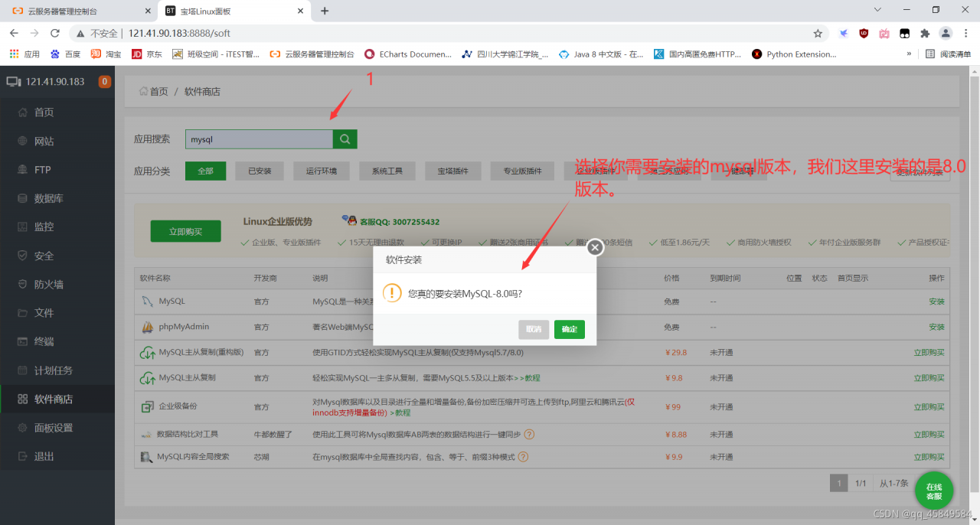The image size is (980, 525).
Task: Open the Chrome three-dot menu
Action: [966, 34]
